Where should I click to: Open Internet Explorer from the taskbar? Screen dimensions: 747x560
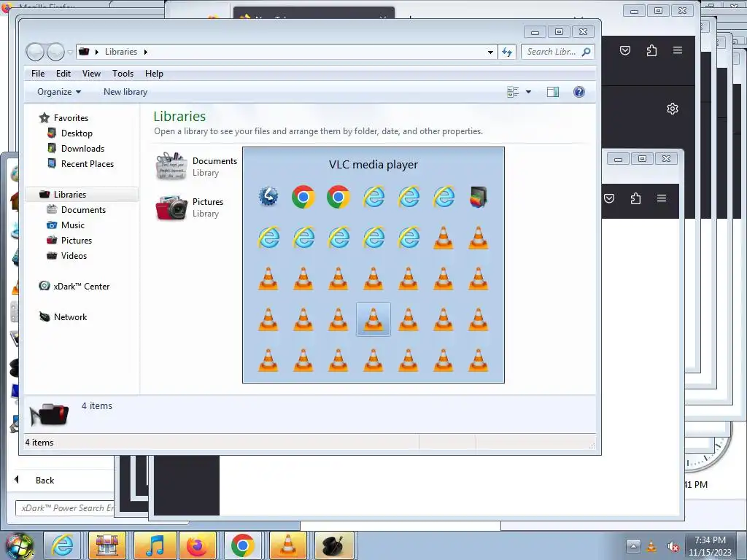[x=63, y=545]
